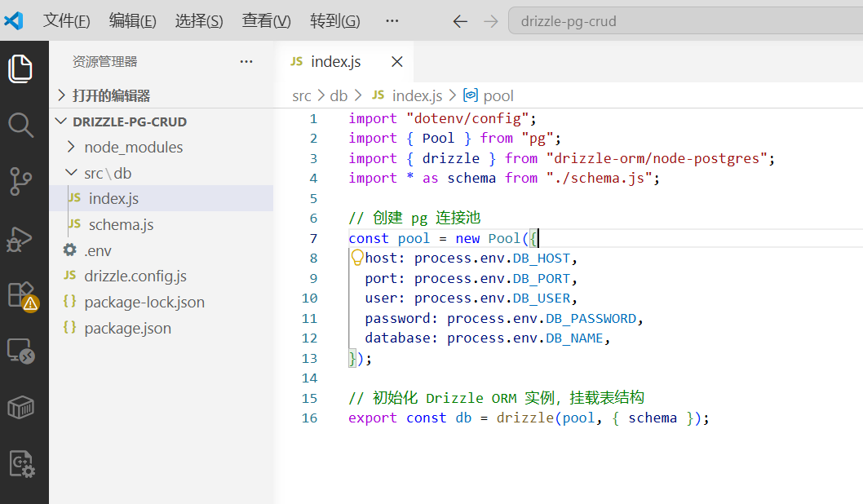Go back with the left arrow
This screenshot has height=504, width=863.
[x=460, y=21]
